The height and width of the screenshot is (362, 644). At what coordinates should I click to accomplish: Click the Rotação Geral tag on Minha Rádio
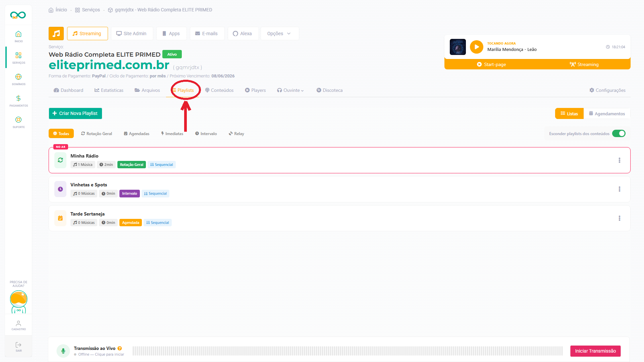point(131,165)
